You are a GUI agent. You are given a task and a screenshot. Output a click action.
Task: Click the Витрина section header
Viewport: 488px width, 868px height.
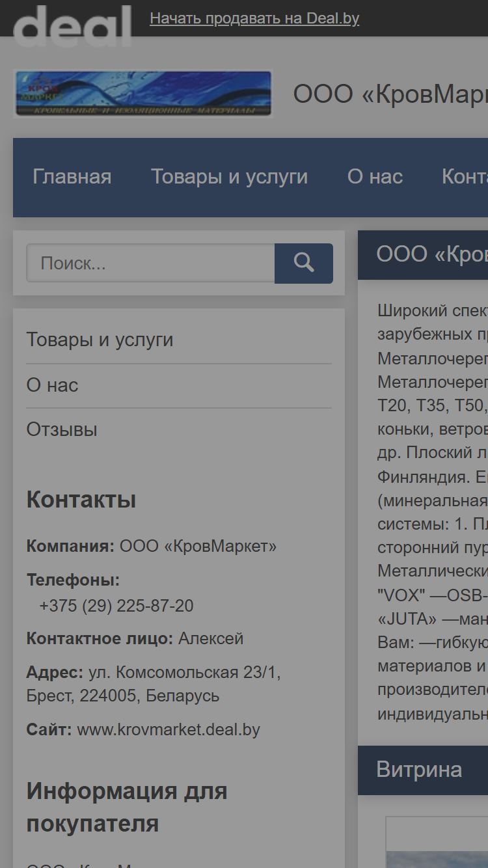coord(423,770)
